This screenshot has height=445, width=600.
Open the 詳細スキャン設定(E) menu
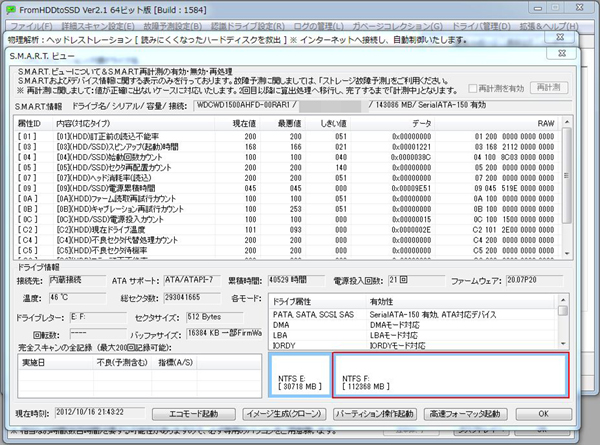98,26
